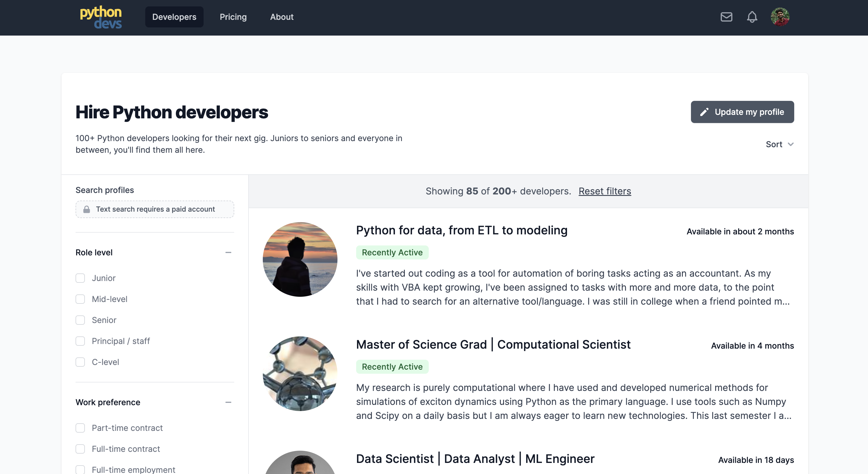Check Full-time employment work preference

pos(80,470)
